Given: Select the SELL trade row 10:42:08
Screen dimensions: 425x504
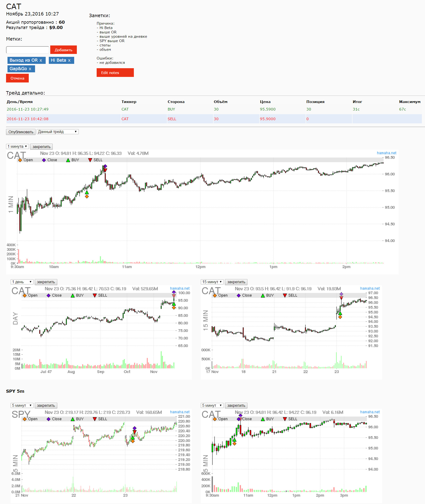Looking at the screenshot, I should point(214,119).
